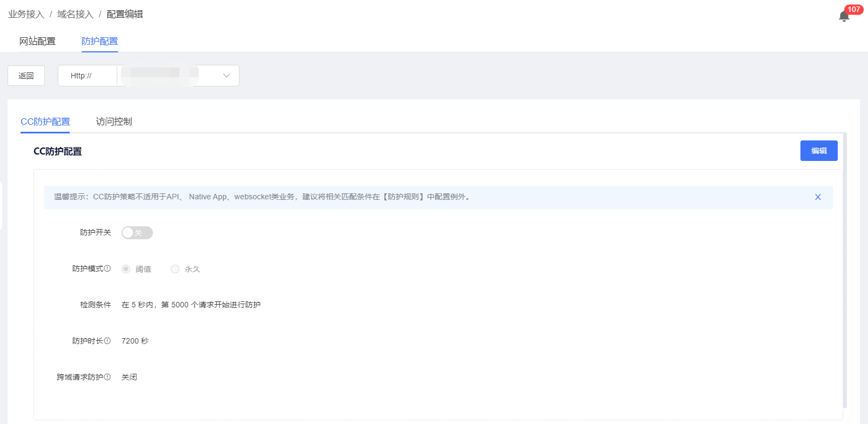Screen dimensions: 868x424
Task: Click the 7200 秒 protection duration value
Action: 135,341
